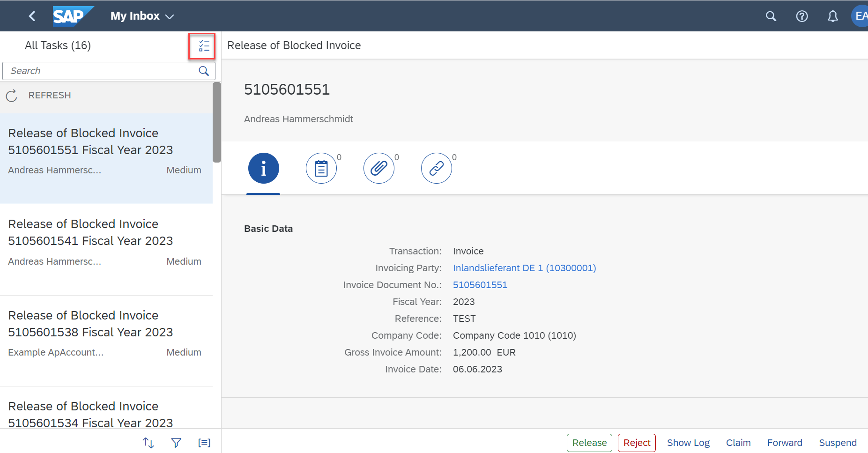868x453 pixels.
Task: Click the Reference value TEST
Action: (464, 319)
